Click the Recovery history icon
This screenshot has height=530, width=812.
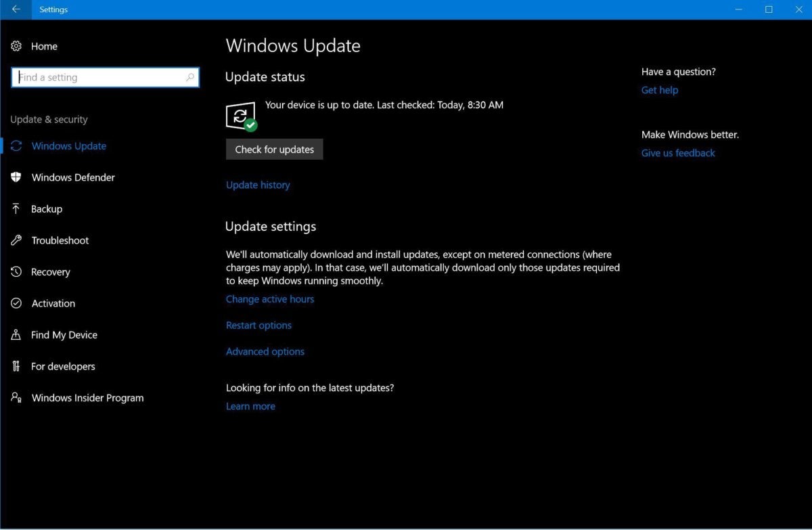pos(16,271)
